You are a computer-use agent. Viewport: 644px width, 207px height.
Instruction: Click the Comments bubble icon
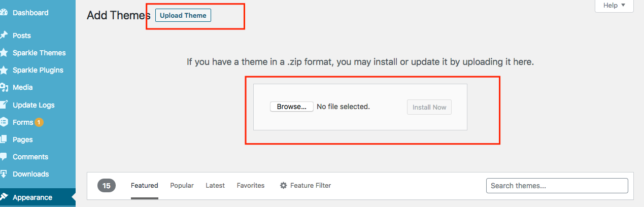pos(3,157)
